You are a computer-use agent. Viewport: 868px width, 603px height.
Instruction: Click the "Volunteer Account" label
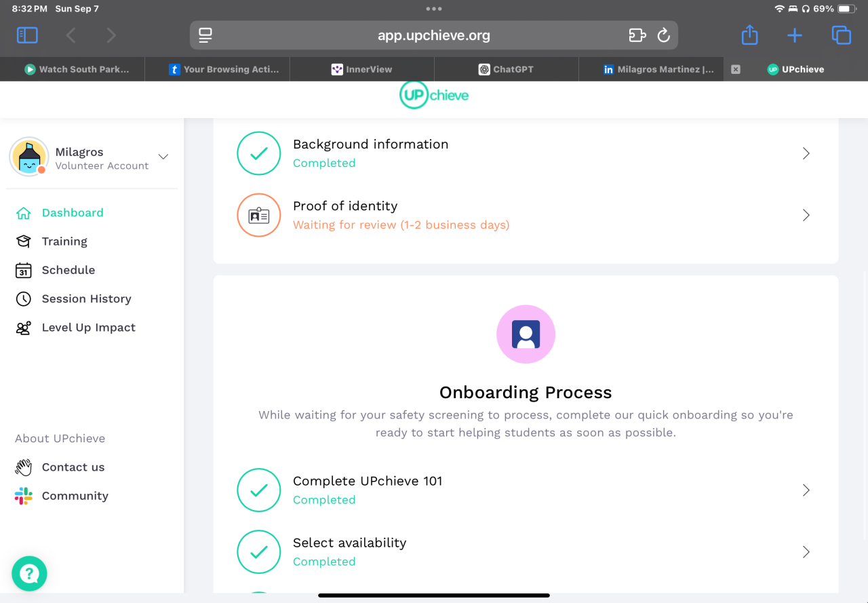102,166
